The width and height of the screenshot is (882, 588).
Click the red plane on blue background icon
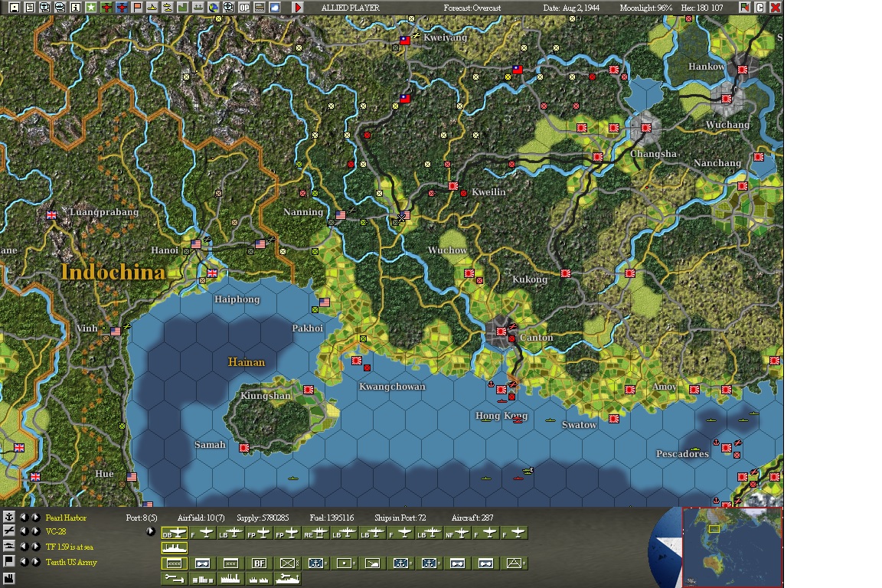click(122, 8)
